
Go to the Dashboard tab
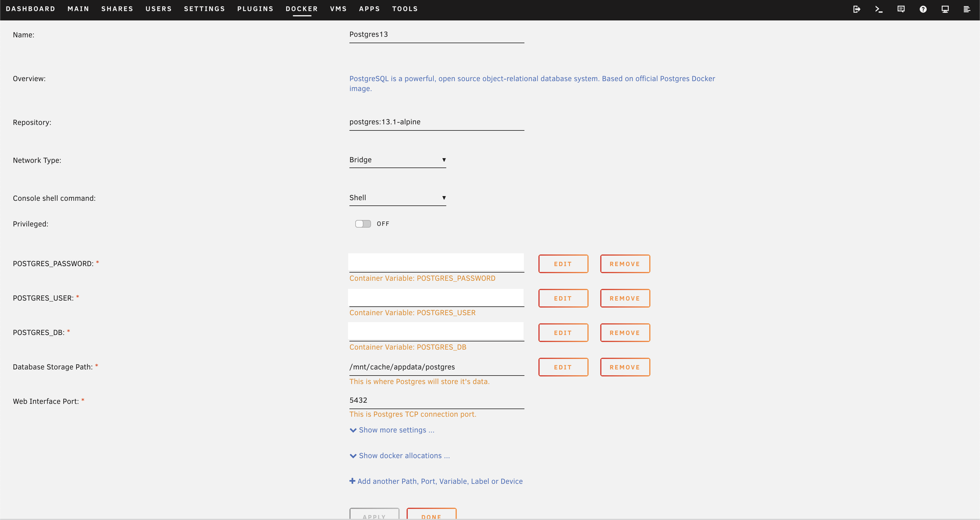pos(30,9)
